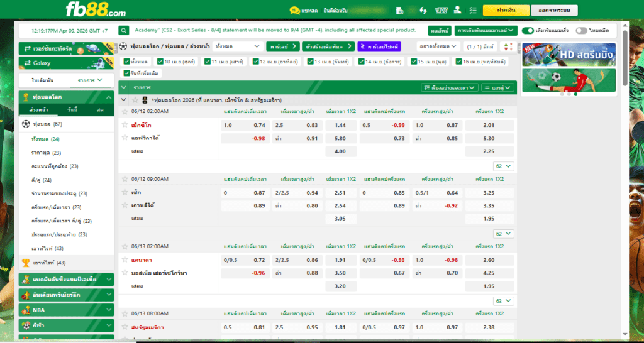Open the sort order dropdown in list header

(x=450, y=87)
